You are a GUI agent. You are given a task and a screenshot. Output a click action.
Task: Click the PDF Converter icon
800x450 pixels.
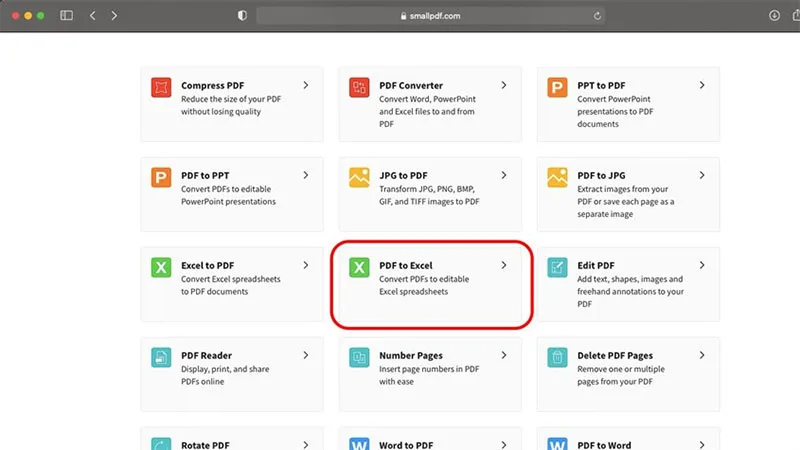pos(359,87)
